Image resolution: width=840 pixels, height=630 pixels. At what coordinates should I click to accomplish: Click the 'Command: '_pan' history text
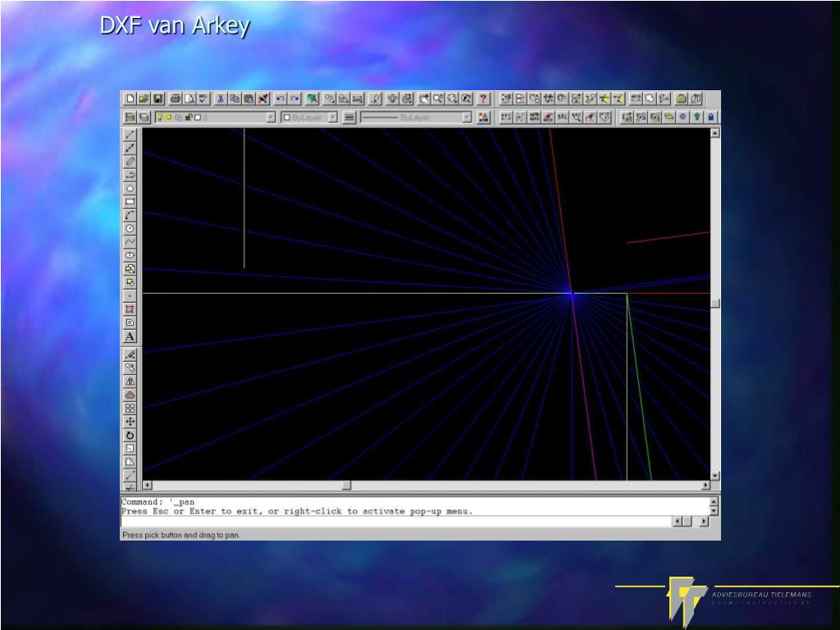(x=158, y=502)
